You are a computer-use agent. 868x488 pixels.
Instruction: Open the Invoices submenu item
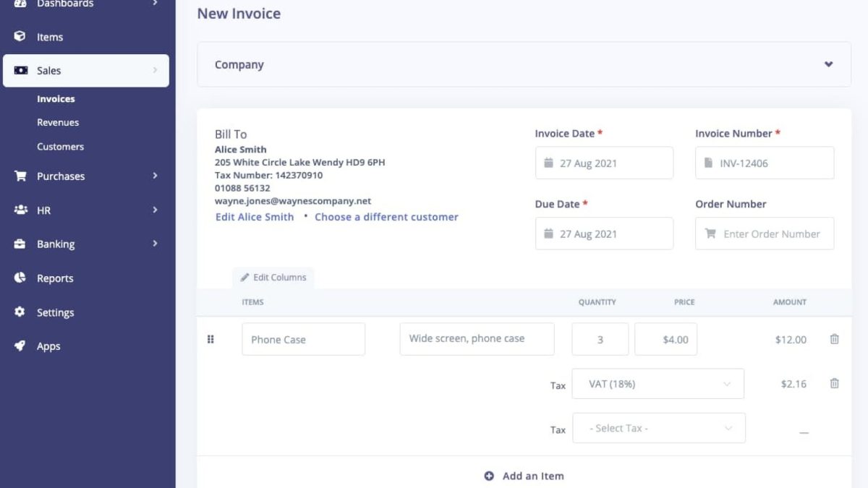click(56, 99)
